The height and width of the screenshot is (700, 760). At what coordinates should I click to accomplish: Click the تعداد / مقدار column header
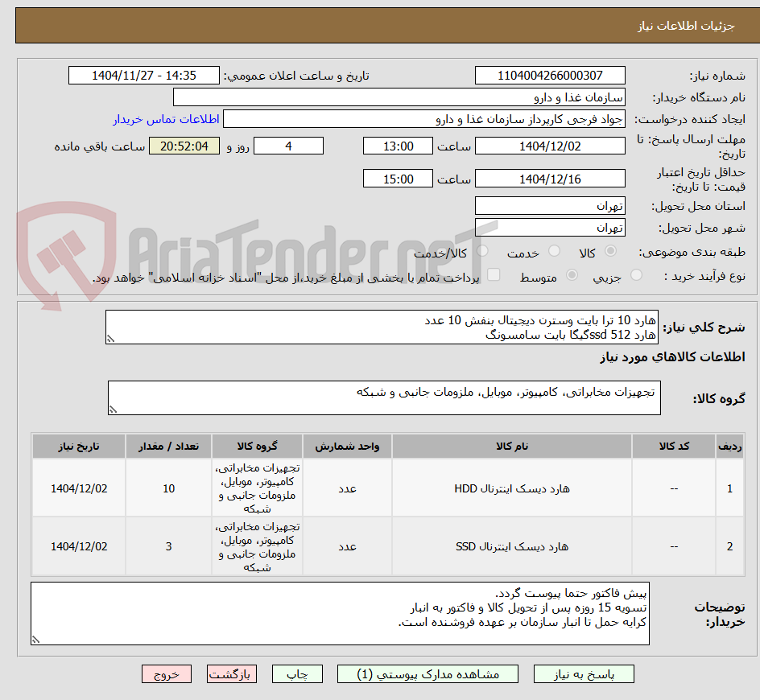point(169,447)
